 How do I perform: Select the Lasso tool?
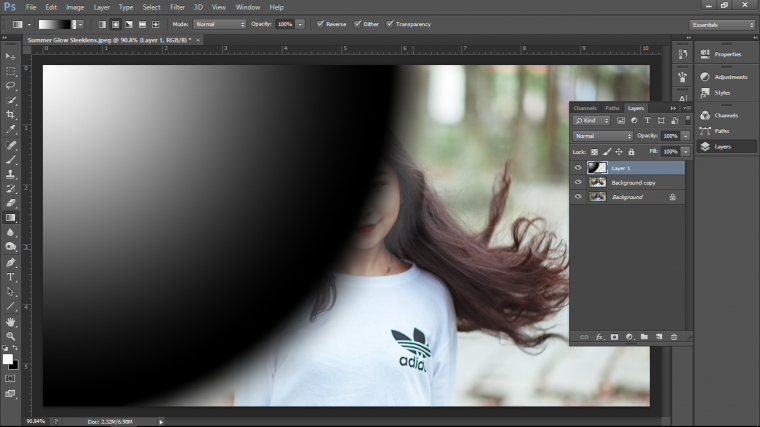pos(10,86)
